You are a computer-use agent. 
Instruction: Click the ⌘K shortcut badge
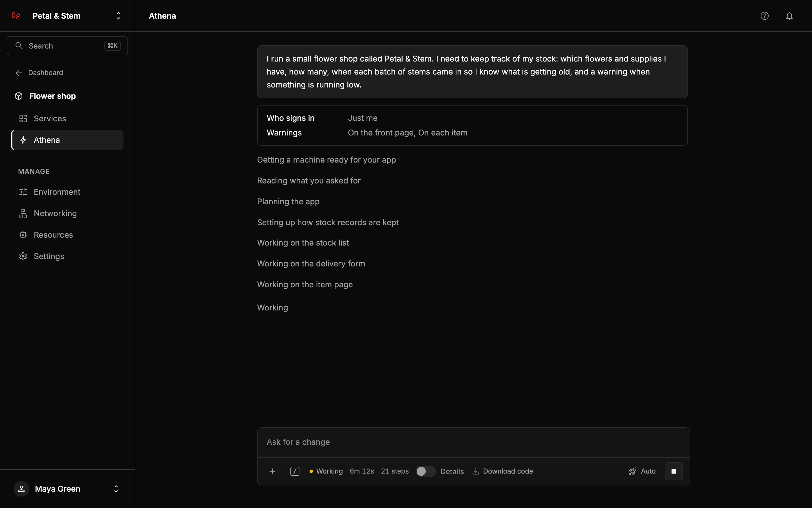point(112,46)
